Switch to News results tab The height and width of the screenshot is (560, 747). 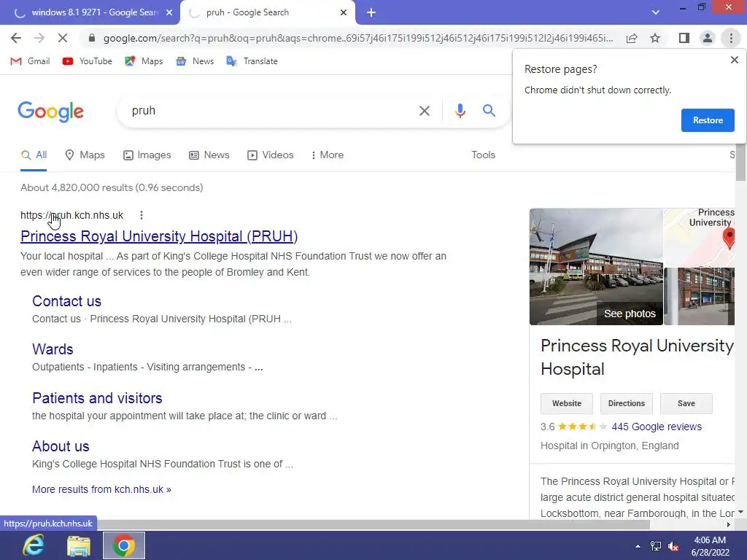(209, 155)
